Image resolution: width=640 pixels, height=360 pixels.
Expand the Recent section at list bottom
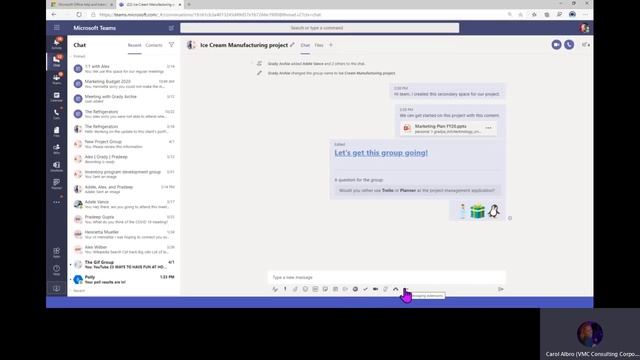tap(78, 291)
